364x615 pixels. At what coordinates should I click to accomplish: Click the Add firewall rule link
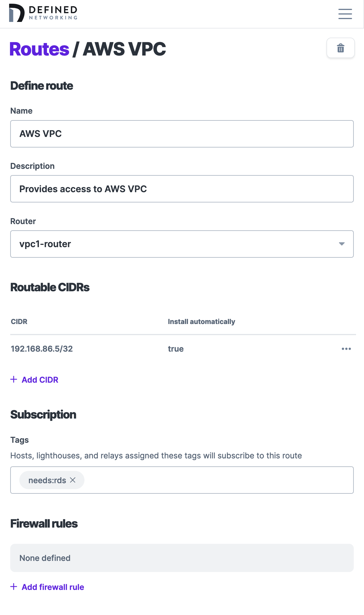pos(53,587)
